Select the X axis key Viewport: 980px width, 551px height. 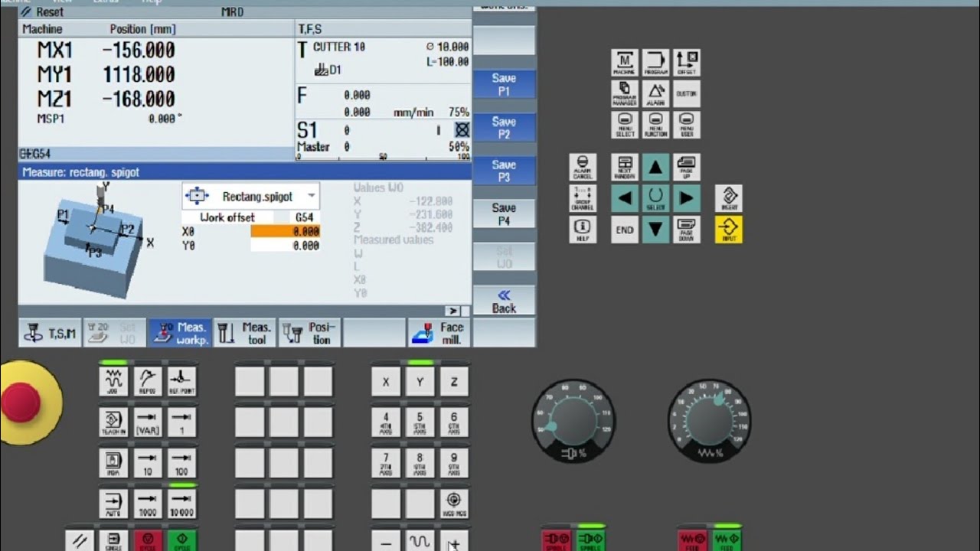click(386, 381)
